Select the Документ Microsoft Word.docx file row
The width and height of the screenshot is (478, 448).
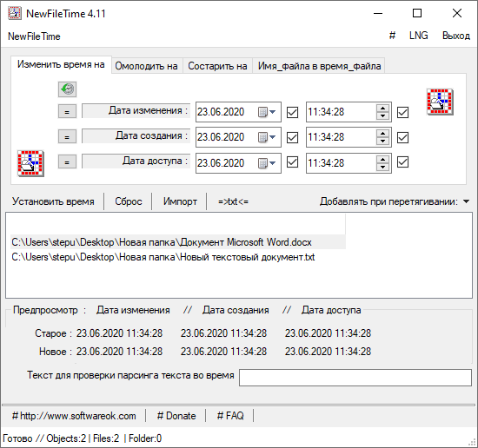[x=178, y=242]
